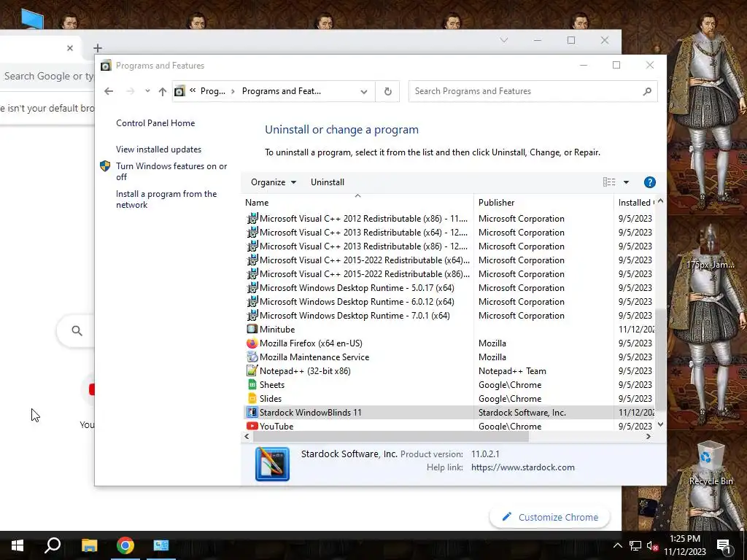Click the Minitube program icon
The height and width of the screenshot is (560, 747).
tap(252, 329)
